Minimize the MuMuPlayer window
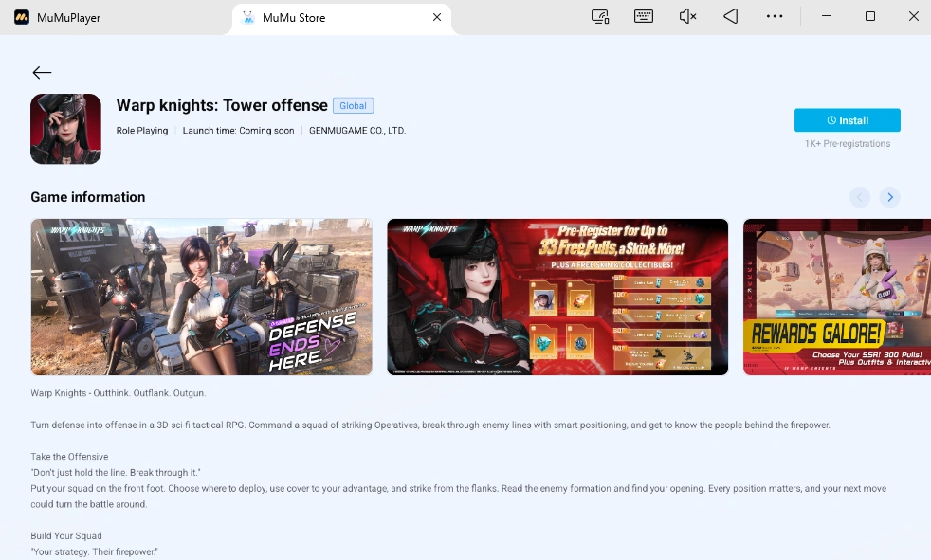The image size is (931, 560). coord(827,17)
